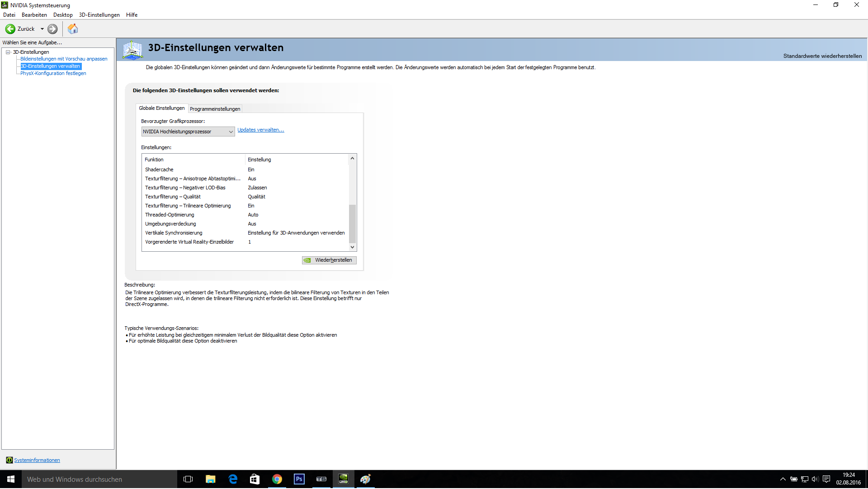Click the File Explorer taskbar icon
Viewport: 868px width, 489px height.
pyautogui.click(x=211, y=480)
